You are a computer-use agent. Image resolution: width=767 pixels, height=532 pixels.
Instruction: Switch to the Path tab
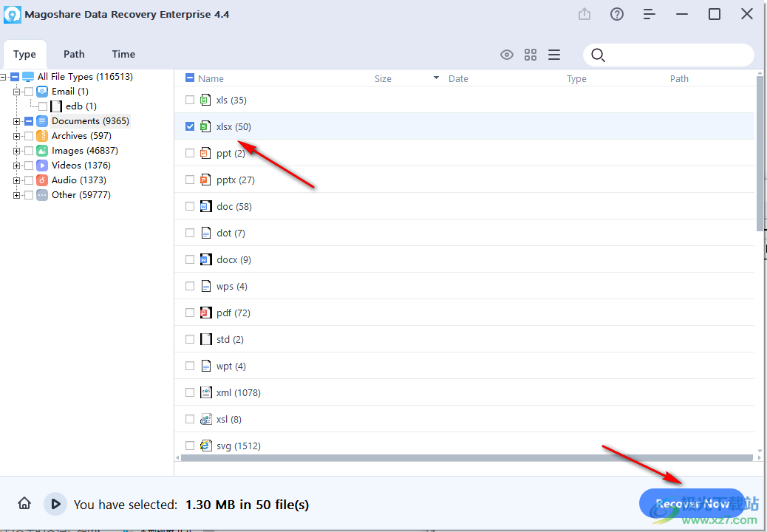74,54
